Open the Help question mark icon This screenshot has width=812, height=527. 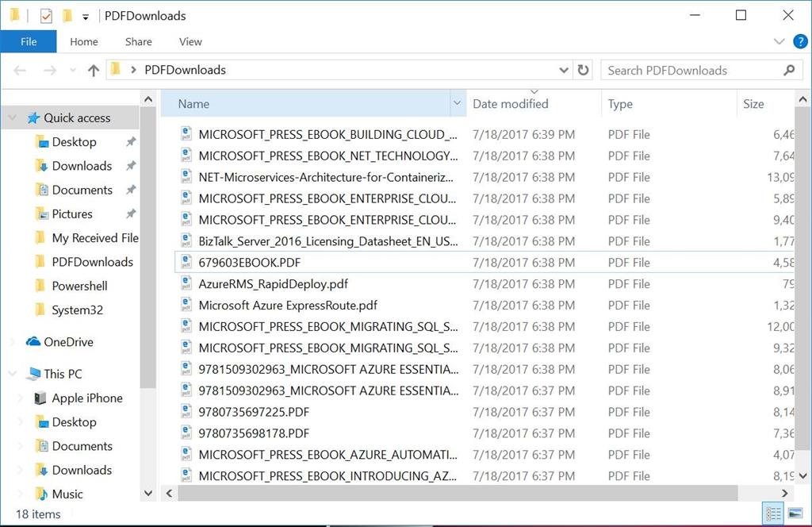click(800, 41)
